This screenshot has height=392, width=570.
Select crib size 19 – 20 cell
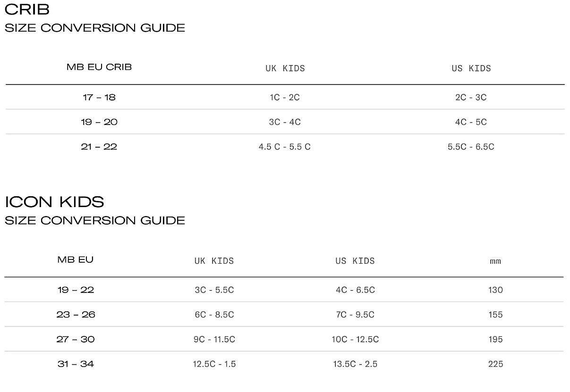(x=99, y=122)
